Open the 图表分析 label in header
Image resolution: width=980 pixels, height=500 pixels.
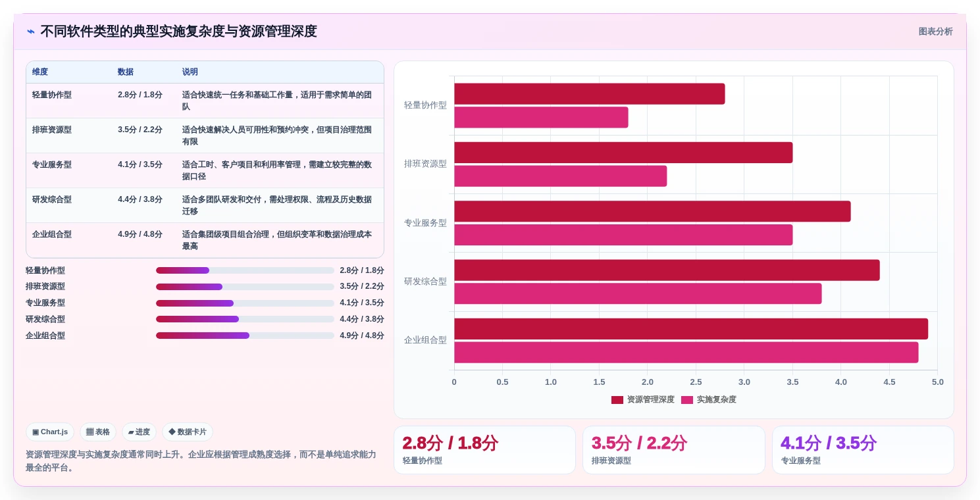point(935,32)
